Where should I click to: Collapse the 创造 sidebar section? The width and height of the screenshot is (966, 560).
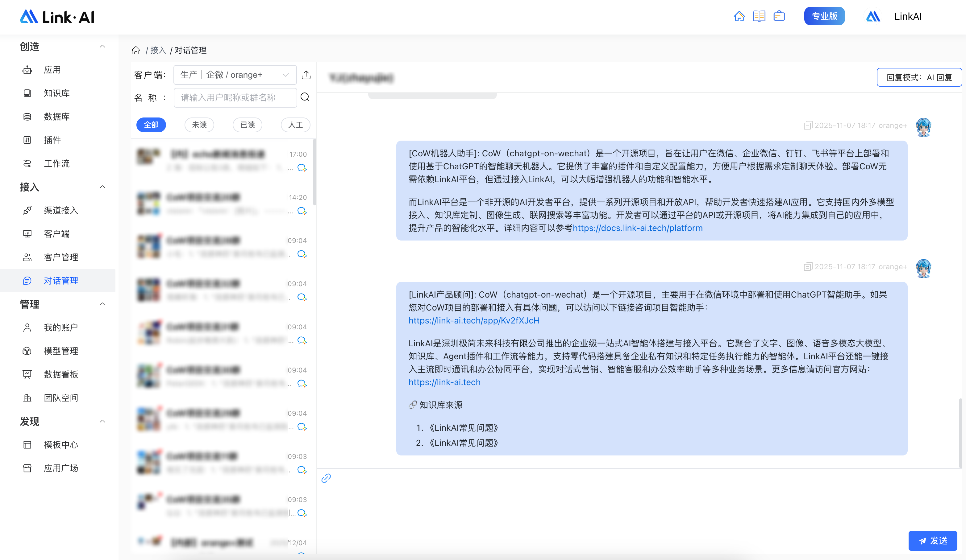tap(102, 46)
